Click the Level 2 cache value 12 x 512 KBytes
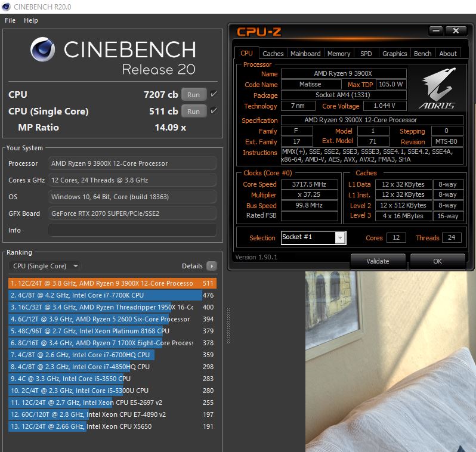Viewport: 476px width, 452px height. tap(403, 205)
